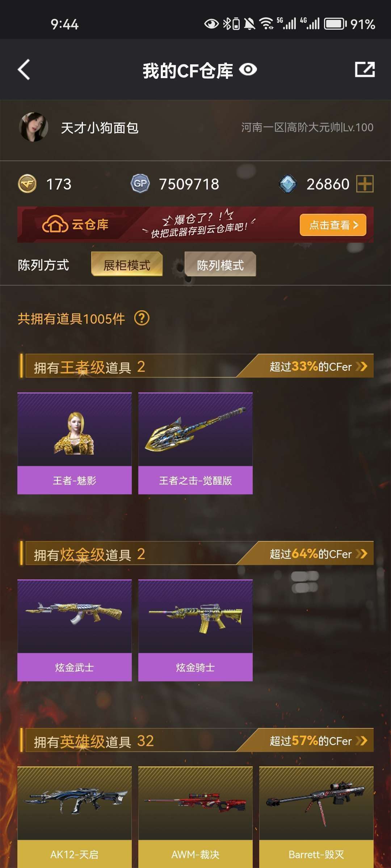Tap the back arrow icon
This screenshot has height=868, width=391.
point(24,69)
